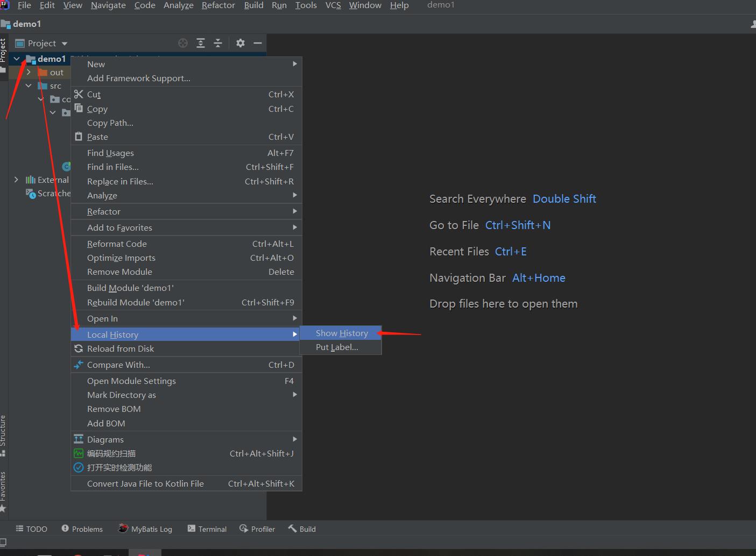Image resolution: width=756 pixels, height=556 pixels.
Task: Open the Profiler tool window
Action: click(257, 529)
